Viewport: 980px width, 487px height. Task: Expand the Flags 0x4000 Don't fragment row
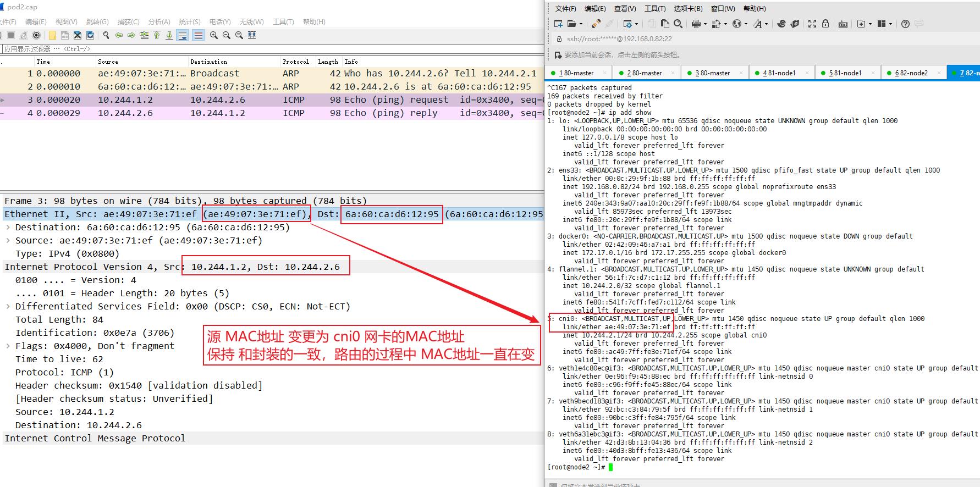(8, 346)
